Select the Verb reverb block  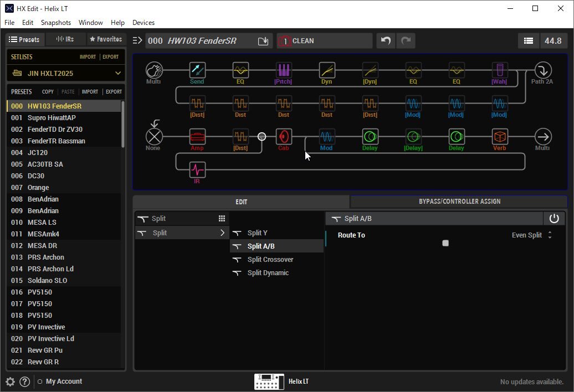(x=500, y=136)
